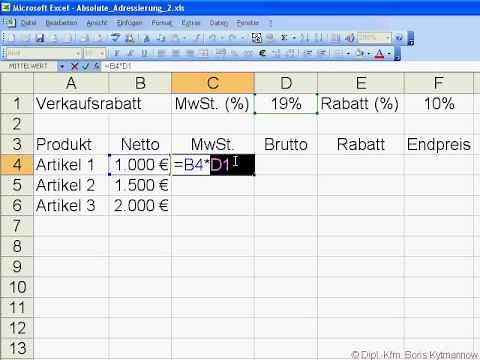Select cell B5 with 1.500 €

point(140,185)
